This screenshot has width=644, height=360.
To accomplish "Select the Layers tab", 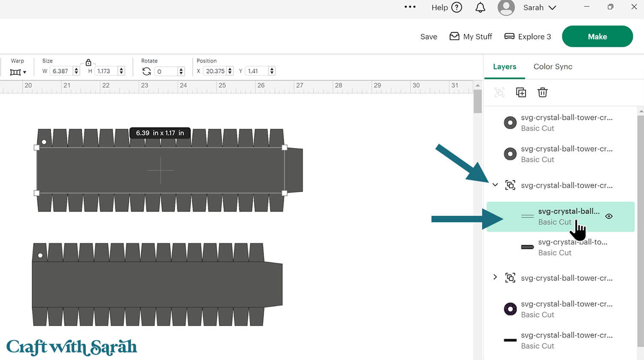I will pyautogui.click(x=504, y=67).
